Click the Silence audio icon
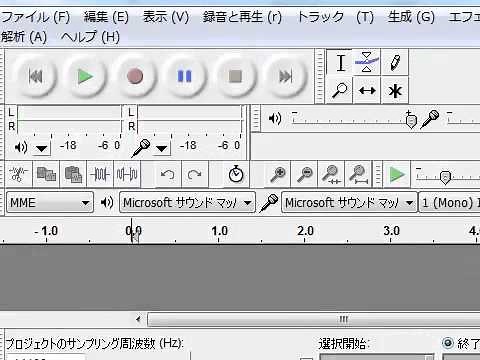 (127, 174)
